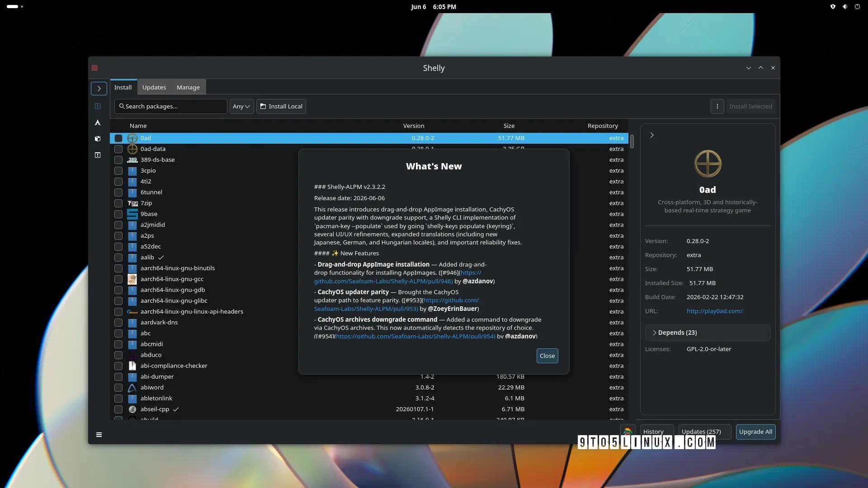
Task: Sort by the Repository column header
Action: (x=603, y=126)
